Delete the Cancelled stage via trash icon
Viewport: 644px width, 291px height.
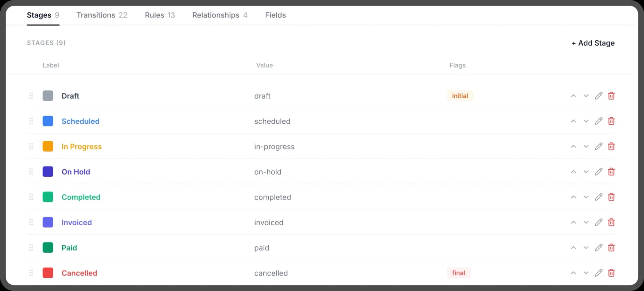coord(611,273)
